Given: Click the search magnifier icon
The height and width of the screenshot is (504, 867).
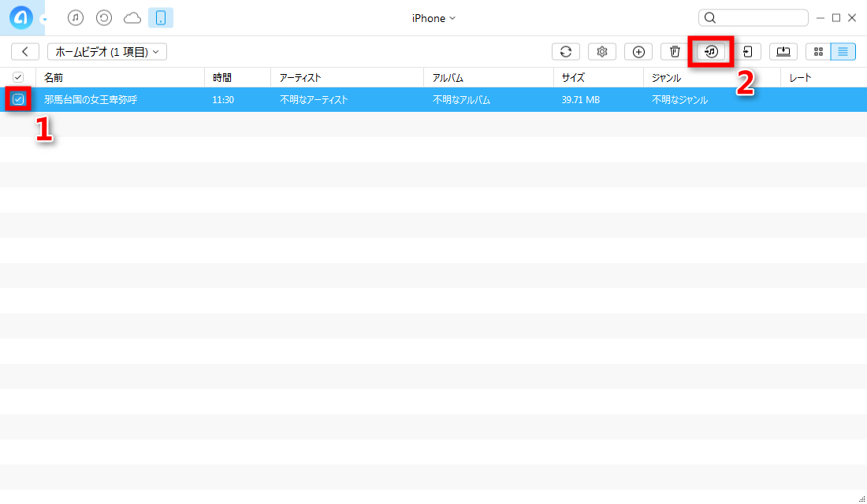Looking at the screenshot, I should click(x=710, y=17).
